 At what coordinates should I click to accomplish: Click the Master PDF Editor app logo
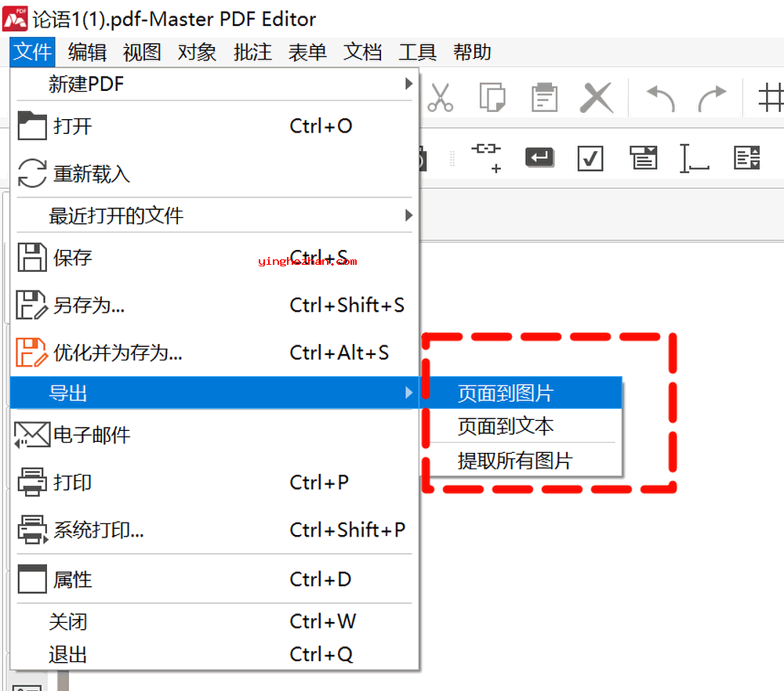(x=15, y=19)
